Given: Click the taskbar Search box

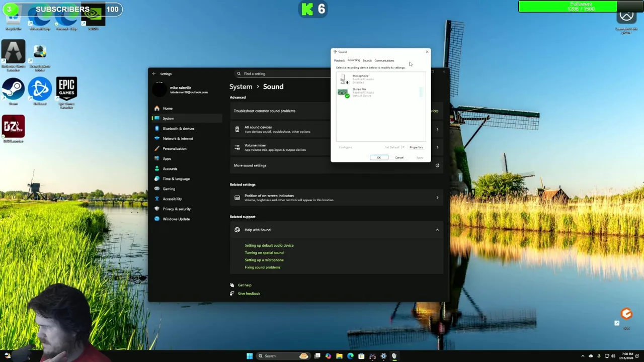Looking at the screenshot, I should click(x=283, y=356).
